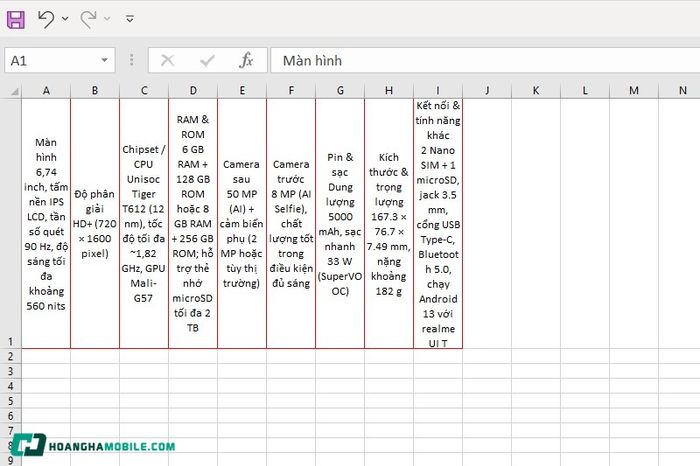This screenshot has width=700, height=466.
Task: Select row 1 header
Action: click(x=10, y=223)
